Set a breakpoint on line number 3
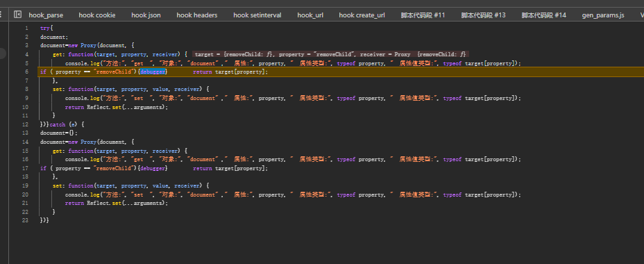The height and width of the screenshot is (264, 644). coord(26,46)
